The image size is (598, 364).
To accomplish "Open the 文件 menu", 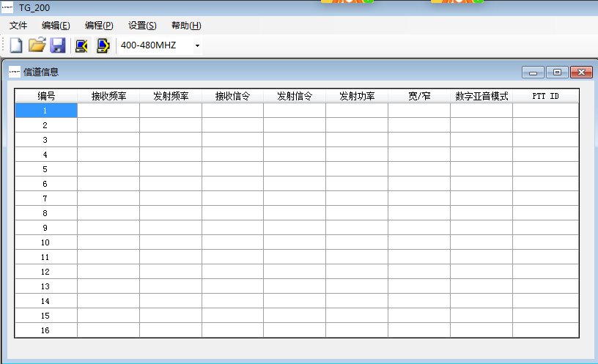I will (18, 26).
